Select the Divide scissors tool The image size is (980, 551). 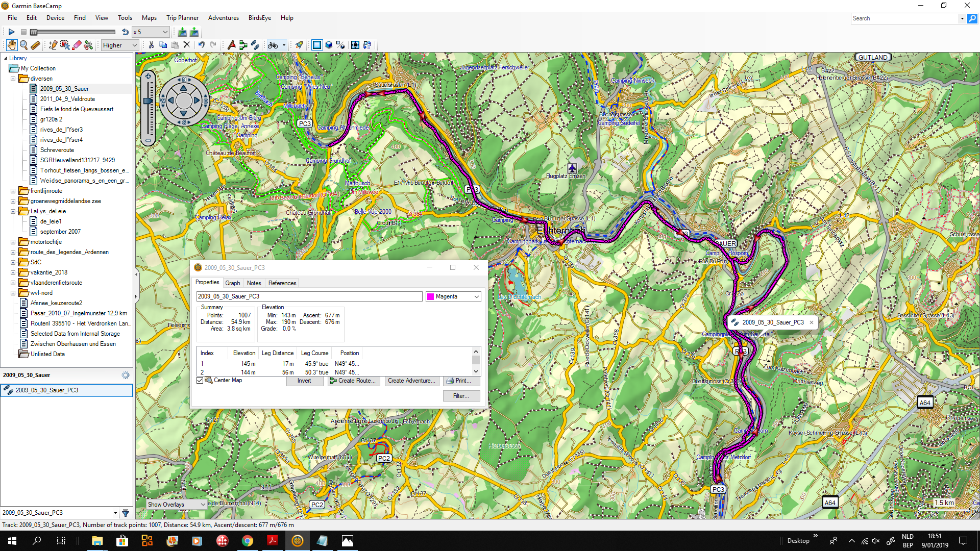88,45
